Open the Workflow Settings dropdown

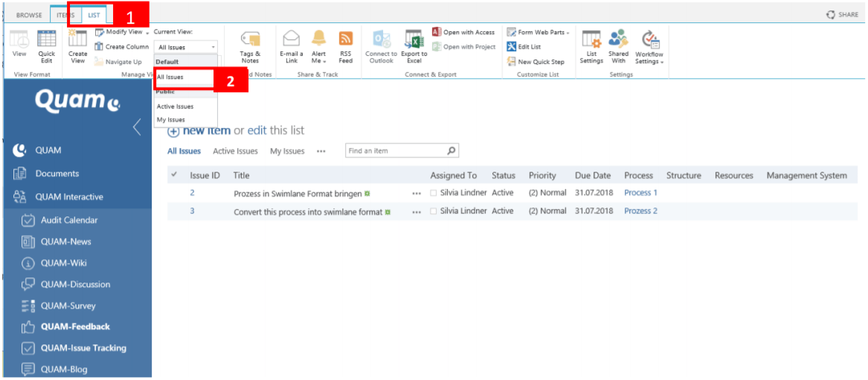(x=649, y=48)
